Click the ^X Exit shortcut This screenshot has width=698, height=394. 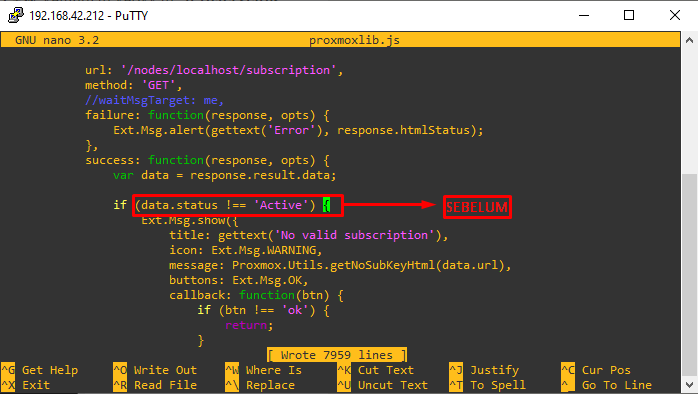pyautogui.click(x=26, y=385)
